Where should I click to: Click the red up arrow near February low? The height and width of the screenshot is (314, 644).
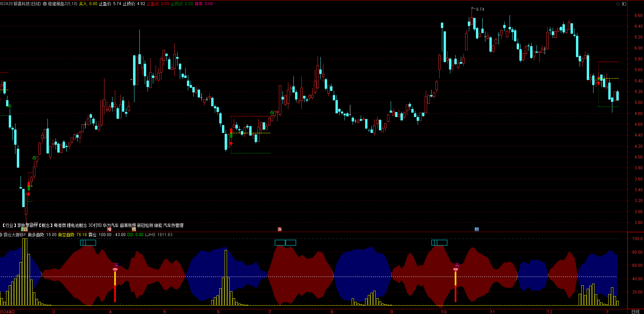(x=29, y=194)
